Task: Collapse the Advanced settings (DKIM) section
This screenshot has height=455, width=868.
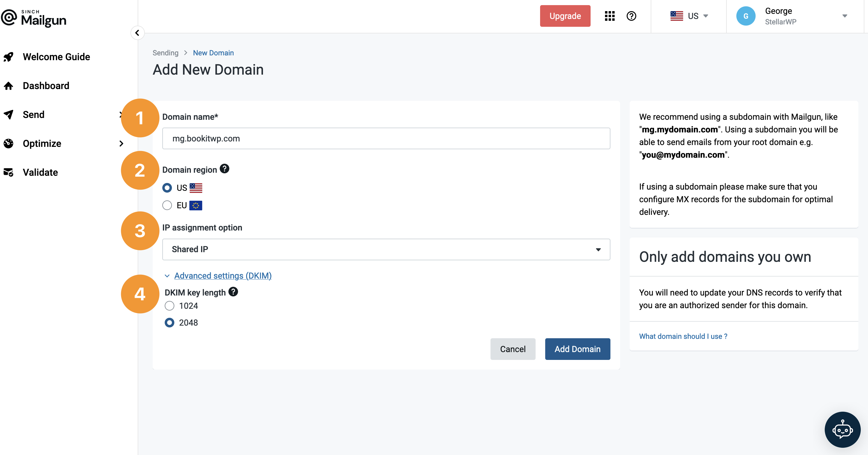Action: coord(222,276)
